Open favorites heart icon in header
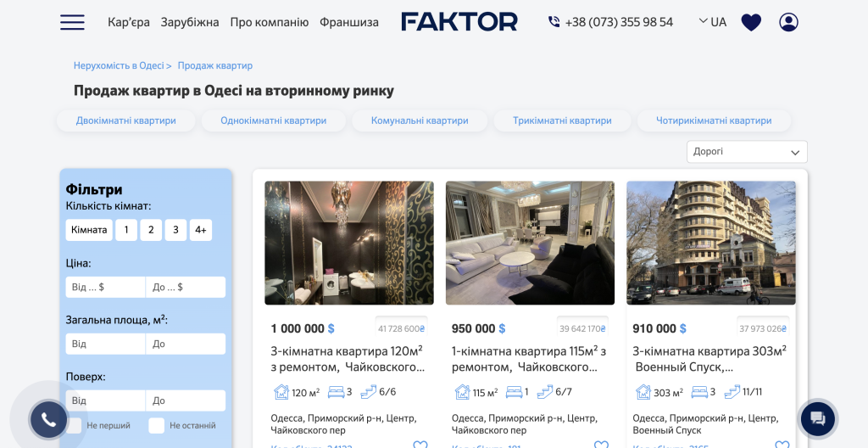868x448 pixels. (x=751, y=22)
